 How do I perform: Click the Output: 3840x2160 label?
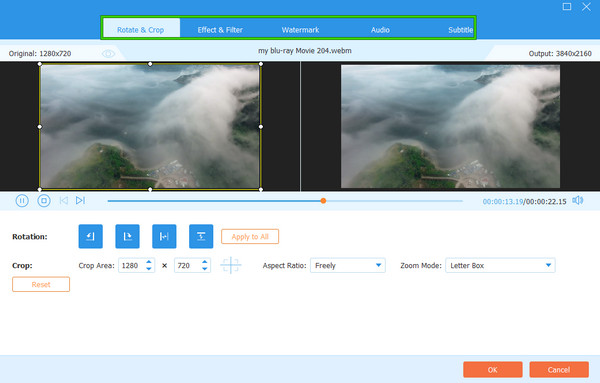click(560, 54)
